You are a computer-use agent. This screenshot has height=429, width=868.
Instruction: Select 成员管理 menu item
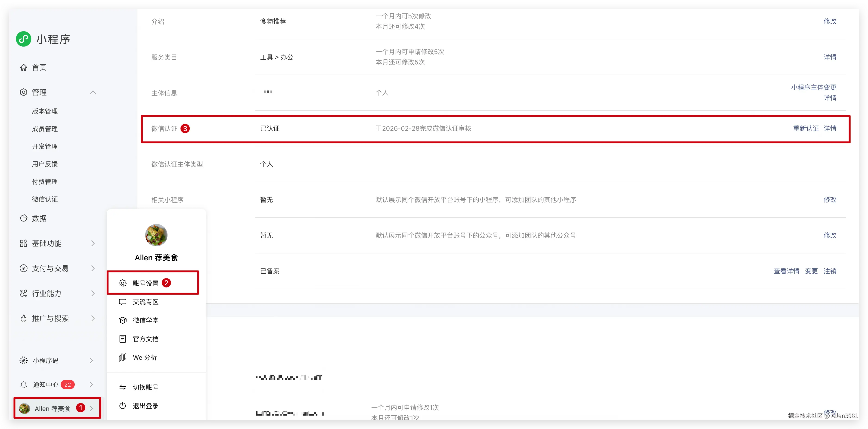[45, 129]
